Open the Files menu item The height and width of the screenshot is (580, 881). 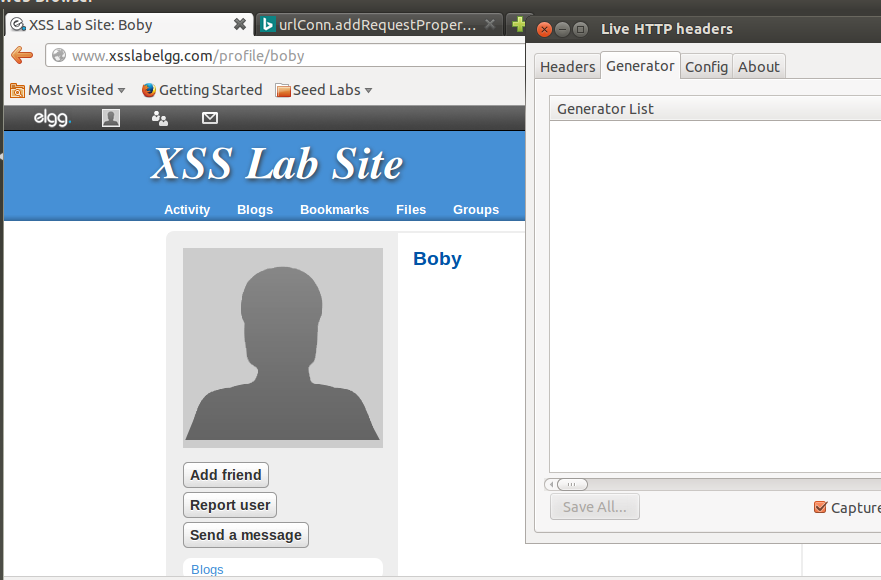[411, 210]
